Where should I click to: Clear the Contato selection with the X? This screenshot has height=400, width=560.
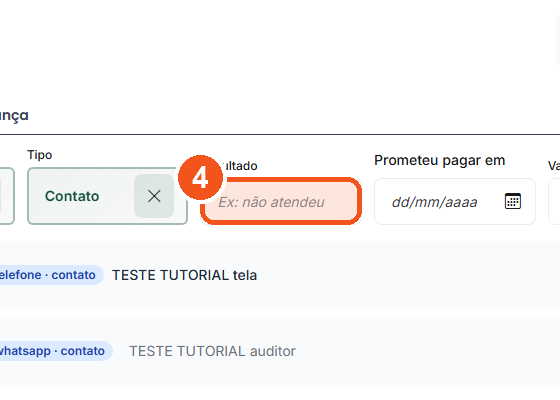tap(154, 196)
